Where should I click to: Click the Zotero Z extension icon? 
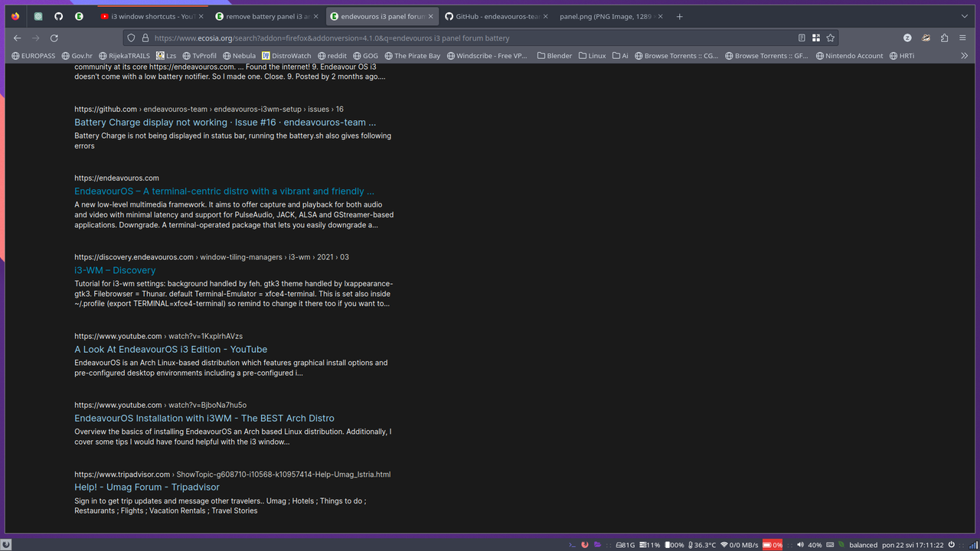[906, 37]
